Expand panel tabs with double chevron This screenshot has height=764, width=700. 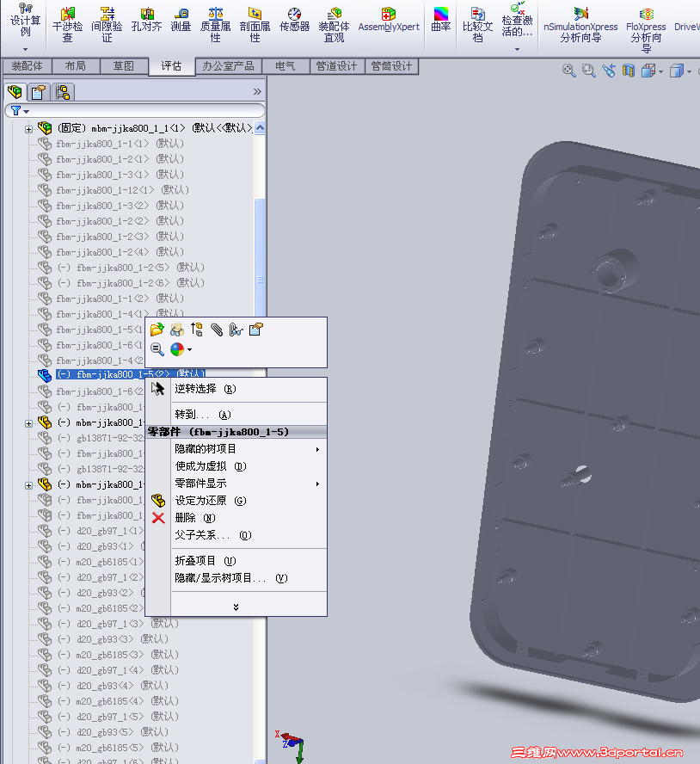click(257, 91)
